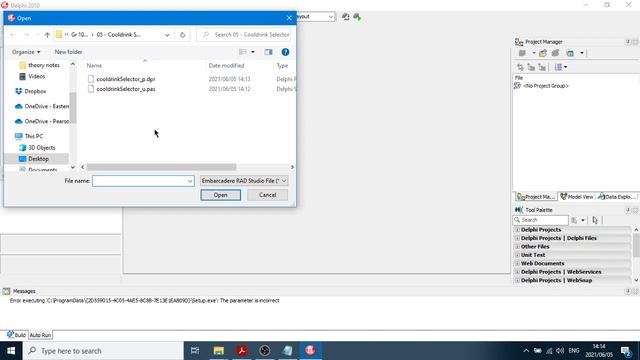The width and height of the screenshot is (640, 360).
Task: Click the file list horizontal scrollbar
Action: tap(161, 167)
